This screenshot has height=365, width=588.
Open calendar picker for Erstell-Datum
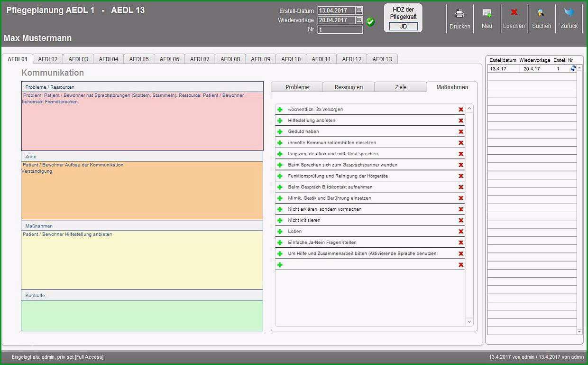coord(359,10)
